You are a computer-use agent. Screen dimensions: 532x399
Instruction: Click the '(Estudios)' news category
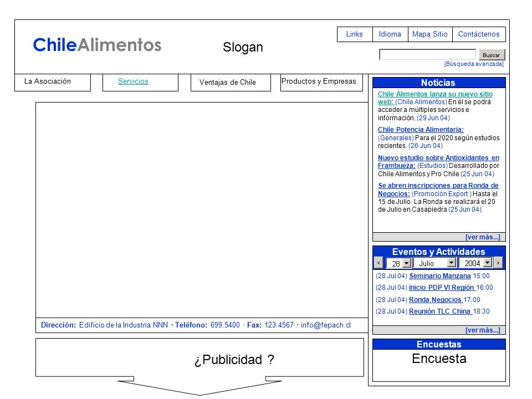click(432, 166)
